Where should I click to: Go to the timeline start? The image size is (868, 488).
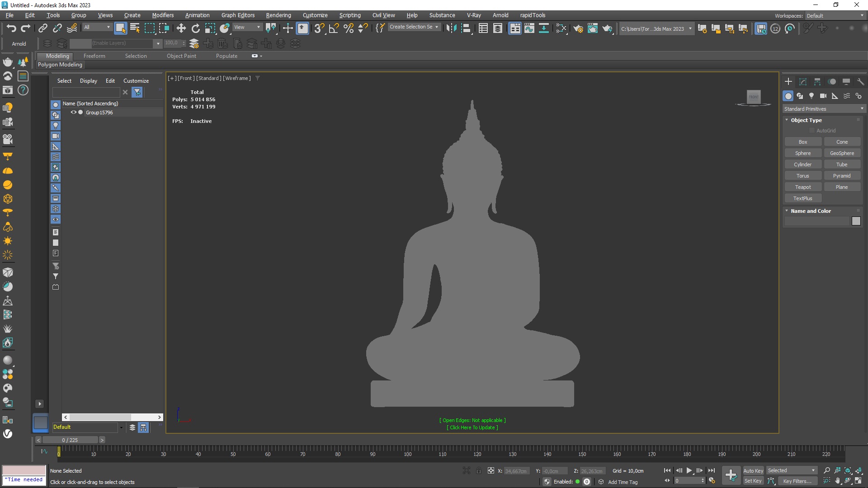[x=667, y=470]
